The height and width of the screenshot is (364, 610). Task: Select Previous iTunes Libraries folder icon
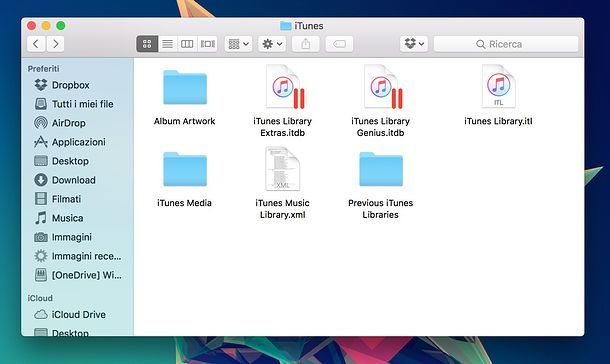pos(381,169)
